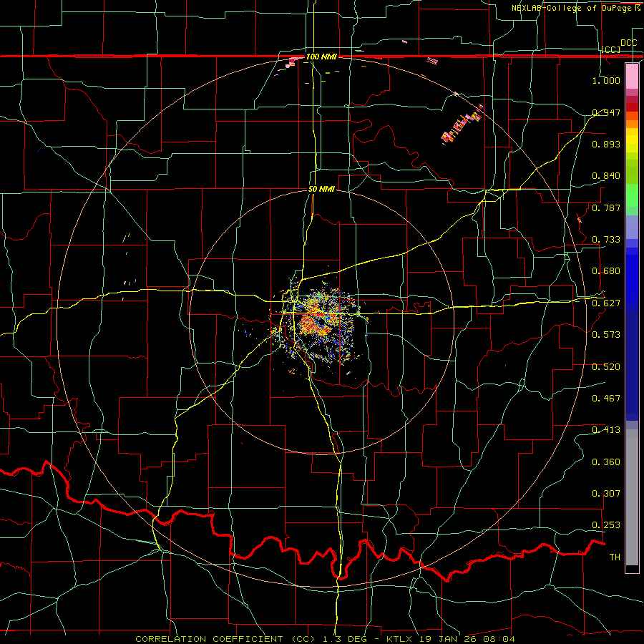
Task: Click the 100 NMI range ring label
Action: tap(321, 57)
